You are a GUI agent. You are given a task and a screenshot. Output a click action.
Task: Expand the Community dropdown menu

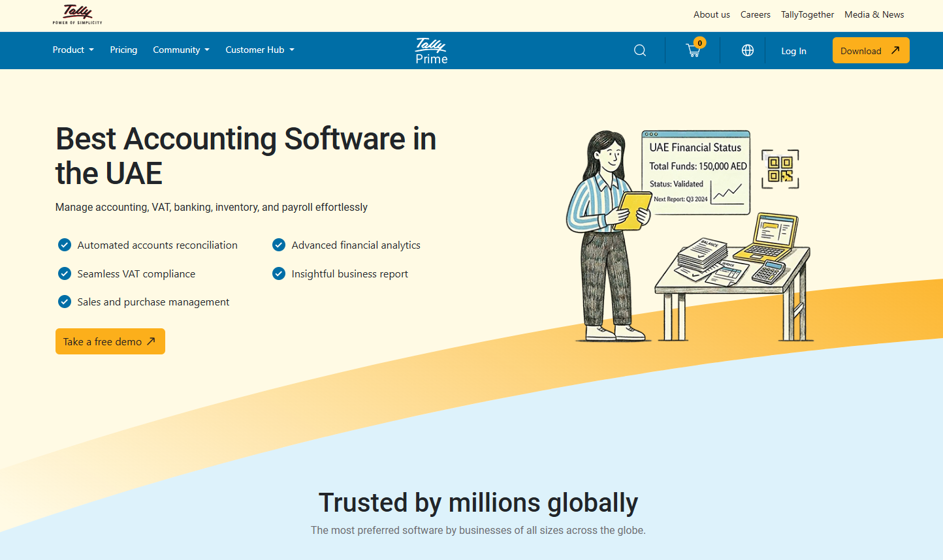[x=181, y=50]
